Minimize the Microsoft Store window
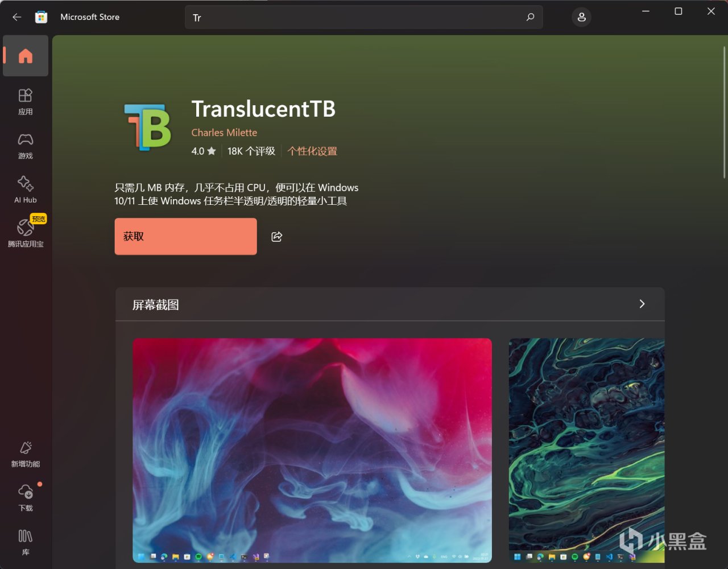This screenshot has width=728, height=569. 646,11
